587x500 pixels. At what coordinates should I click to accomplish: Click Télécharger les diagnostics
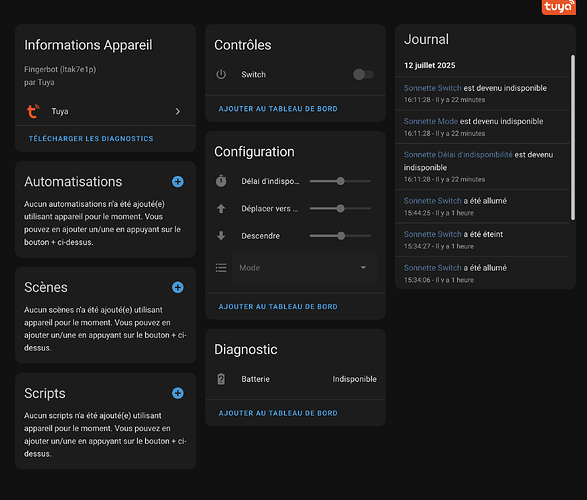[91, 138]
